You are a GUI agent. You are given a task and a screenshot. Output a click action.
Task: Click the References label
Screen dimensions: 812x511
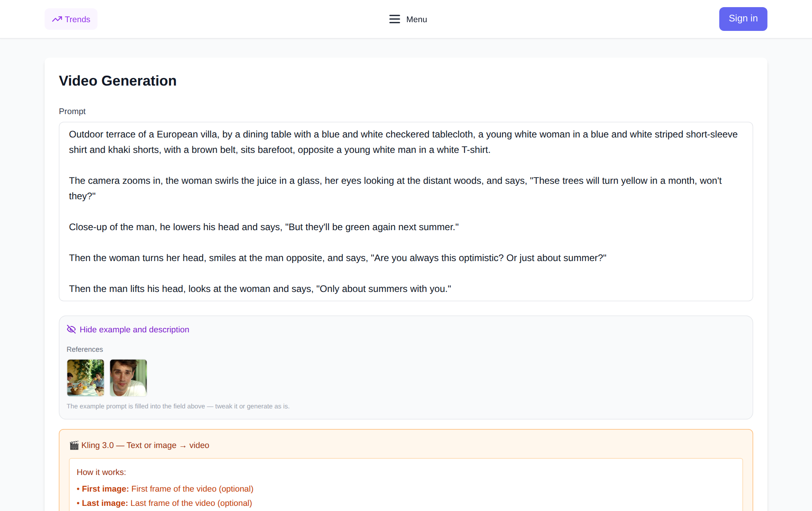tap(85, 349)
